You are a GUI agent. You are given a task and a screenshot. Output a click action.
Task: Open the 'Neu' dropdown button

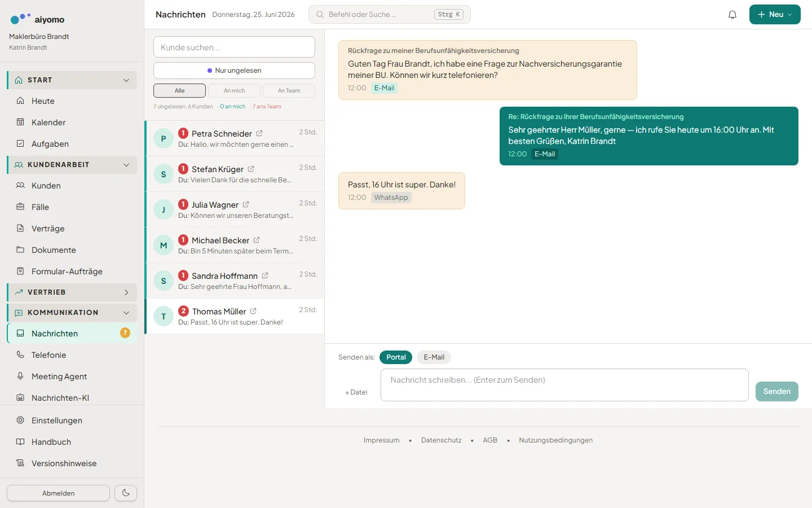[x=775, y=15]
